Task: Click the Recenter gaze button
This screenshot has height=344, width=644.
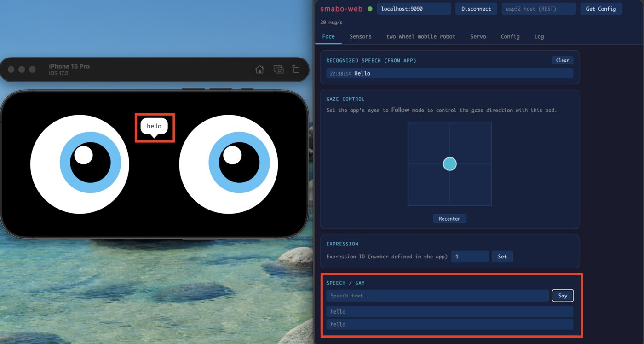Action: [x=449, y=219]
